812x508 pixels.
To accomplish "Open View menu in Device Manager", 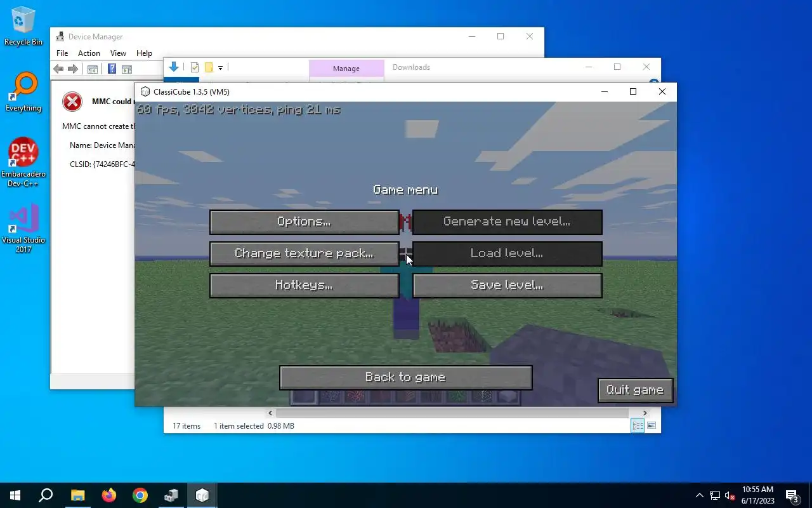I will 118,53.
